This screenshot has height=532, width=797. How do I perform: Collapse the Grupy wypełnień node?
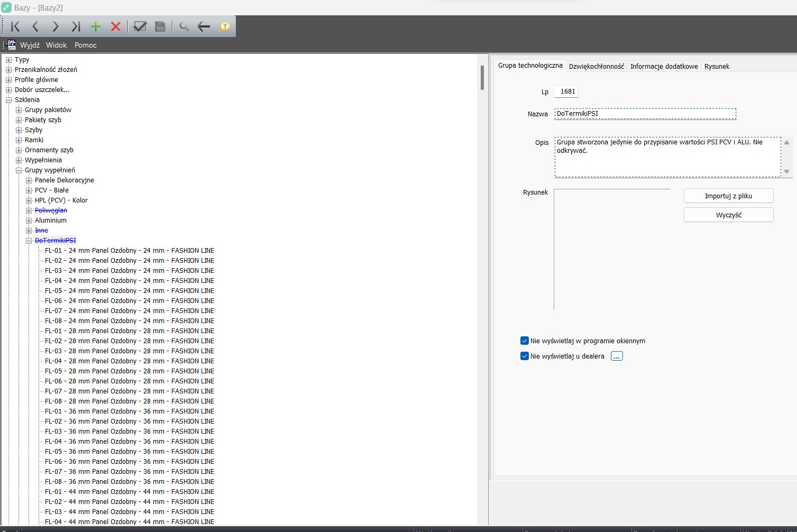(19, 170)
